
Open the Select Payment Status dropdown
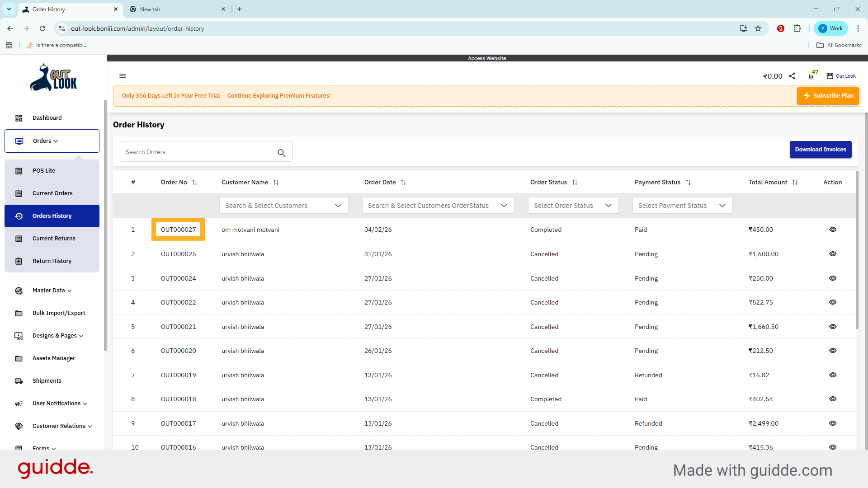[682, 205]
